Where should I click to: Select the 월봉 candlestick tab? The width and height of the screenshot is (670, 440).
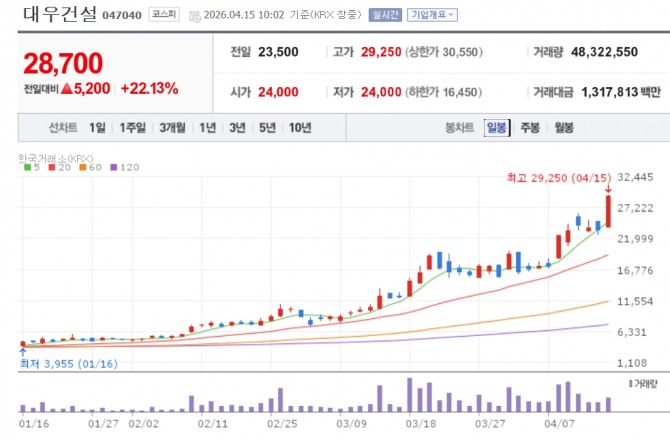[x=564, y=127]
